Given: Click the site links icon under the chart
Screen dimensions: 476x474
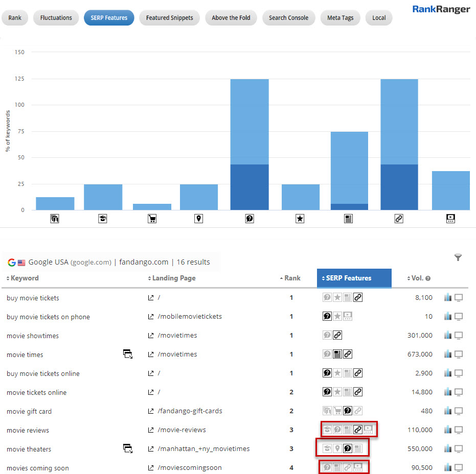Looking at the screenshot, I should 399,219.
